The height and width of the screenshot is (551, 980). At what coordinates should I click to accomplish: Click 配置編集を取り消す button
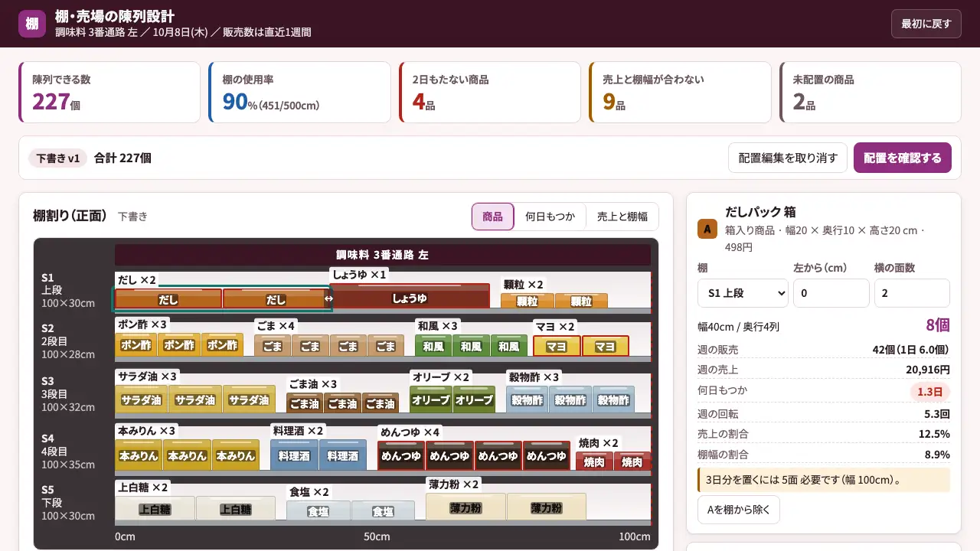[x=788, y=158]
